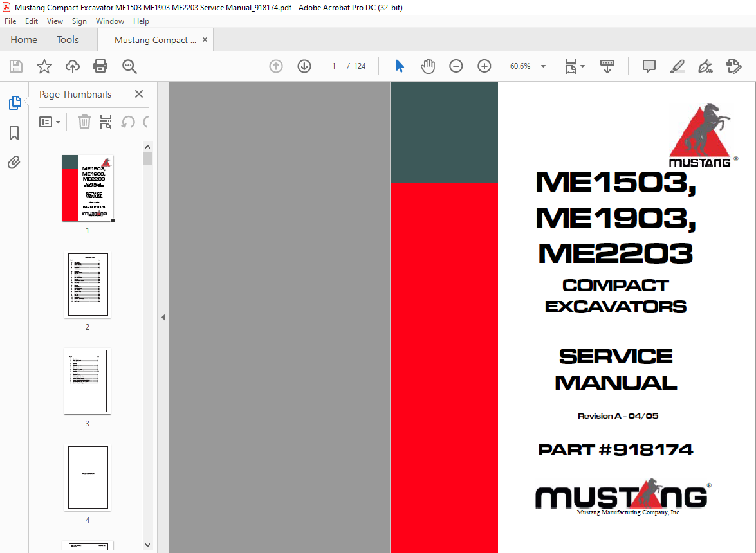Close the Page Thumbnails panel
This screenshot has width=756, height=553.
[x=139, y=94]
